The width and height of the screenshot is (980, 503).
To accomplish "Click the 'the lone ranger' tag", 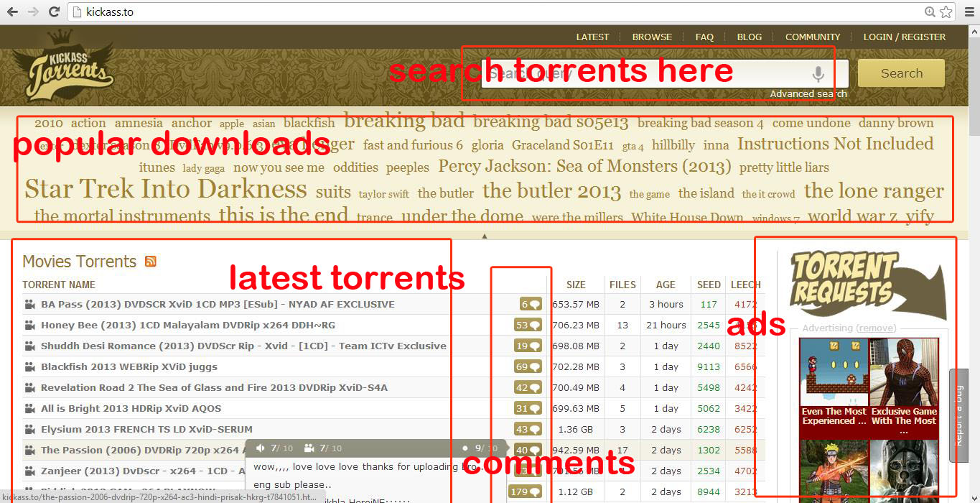I will coord(874,191).
